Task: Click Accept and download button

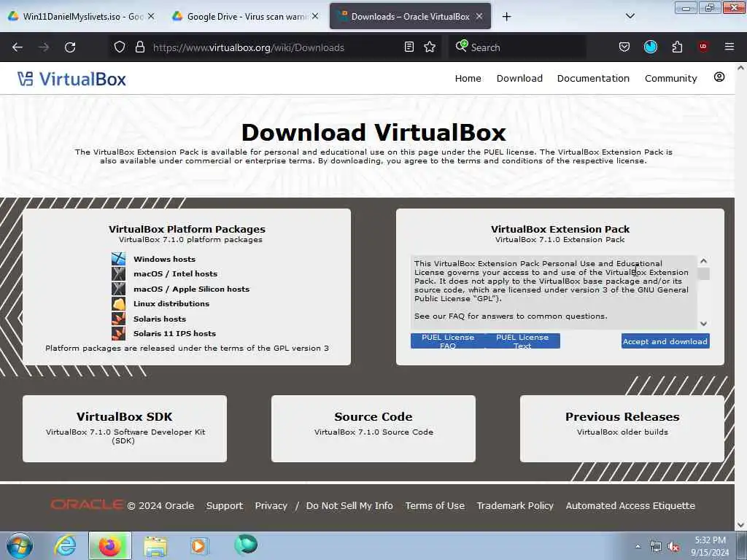Action: (x=665, y=341)
